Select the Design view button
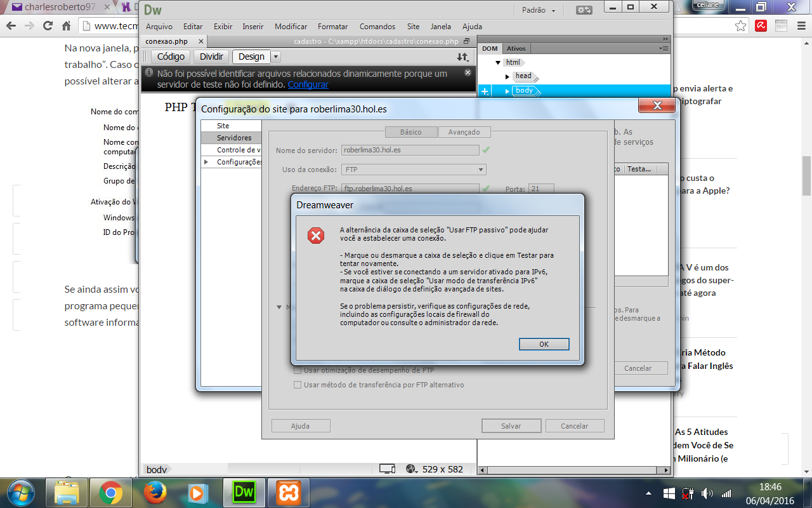 251,57
